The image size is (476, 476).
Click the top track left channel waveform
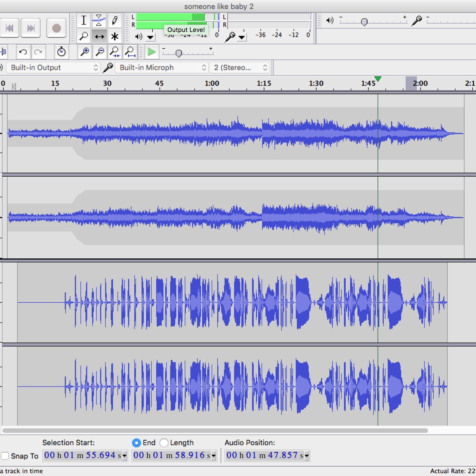tap(235, 133)
